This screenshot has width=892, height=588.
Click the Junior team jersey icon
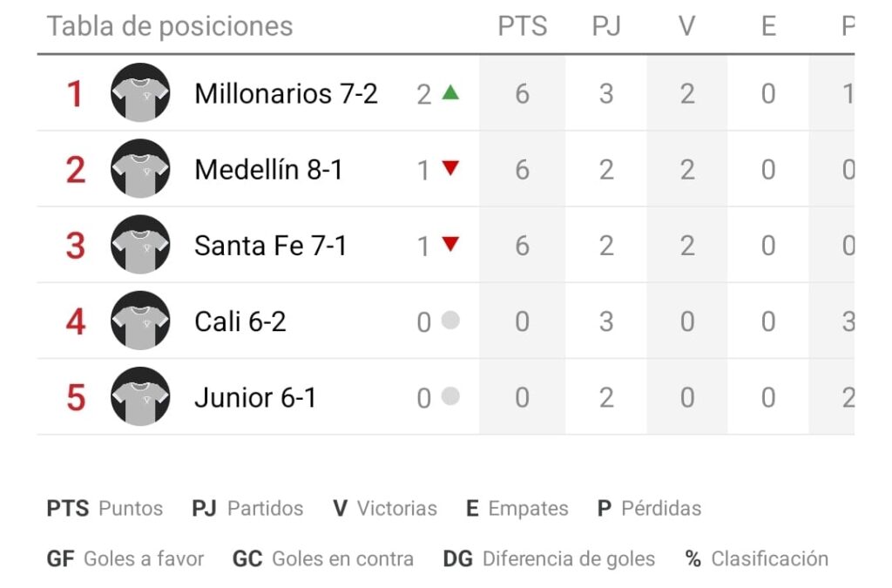point(140,396)
